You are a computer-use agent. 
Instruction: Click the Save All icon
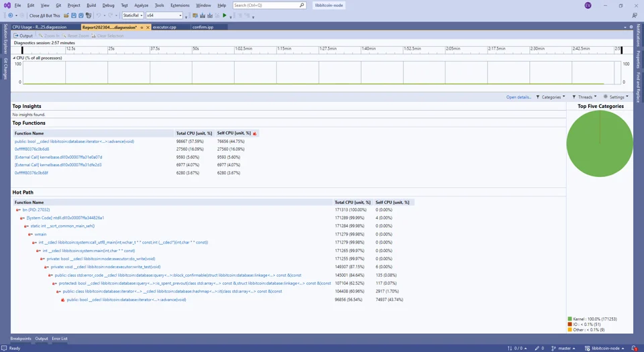(x=81, y=15)
